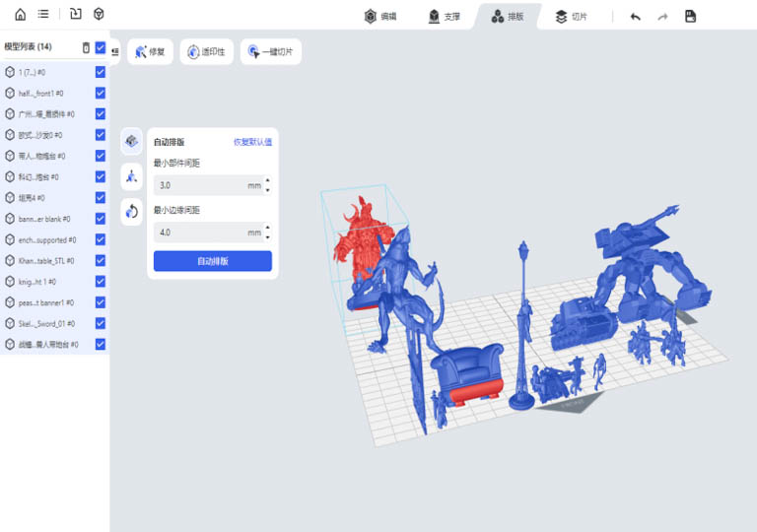The width and height of the screenshot is (757, 532).
Task: Click cube icon of 'peas...t banner1 #0' row
Action: (x=10, y=302)
